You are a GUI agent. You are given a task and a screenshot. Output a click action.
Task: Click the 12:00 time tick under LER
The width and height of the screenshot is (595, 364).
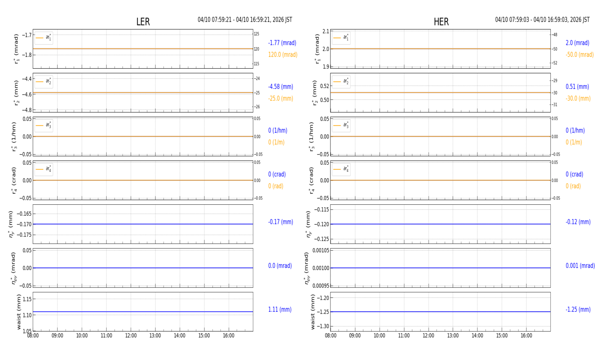pyautogui.click(x=131, y=336)
